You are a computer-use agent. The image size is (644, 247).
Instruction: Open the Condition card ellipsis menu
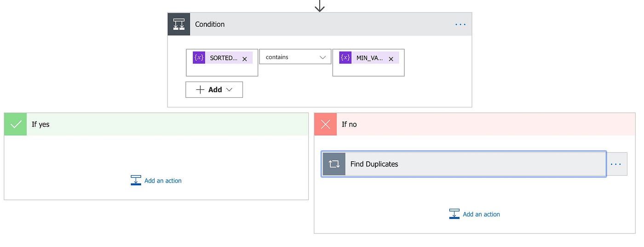pos(460,24)
